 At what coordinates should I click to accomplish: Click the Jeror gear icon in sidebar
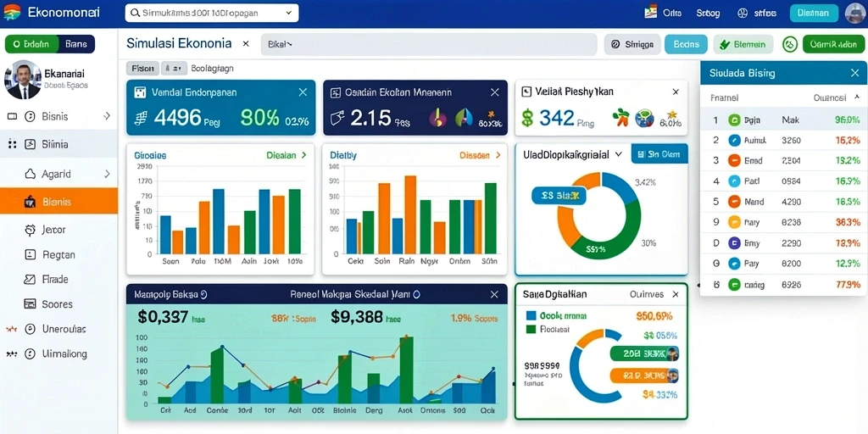[31, 230]
